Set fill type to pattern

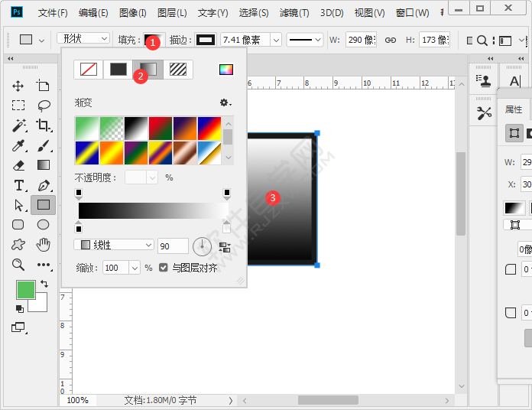pos(178,70)
